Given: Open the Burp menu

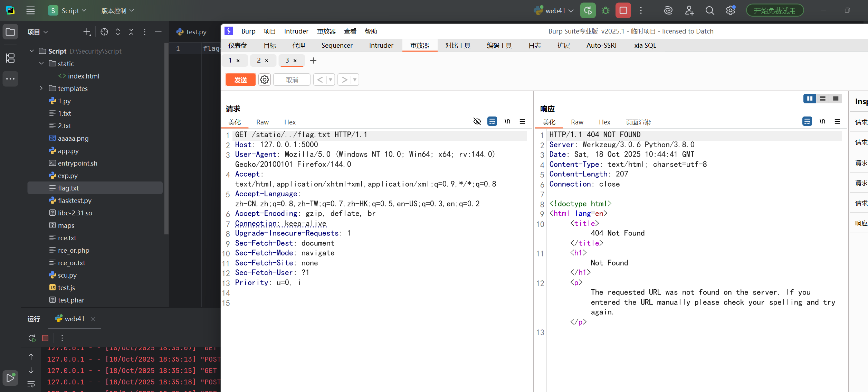Looking at the screenshot, I should (x=248, y=31).
